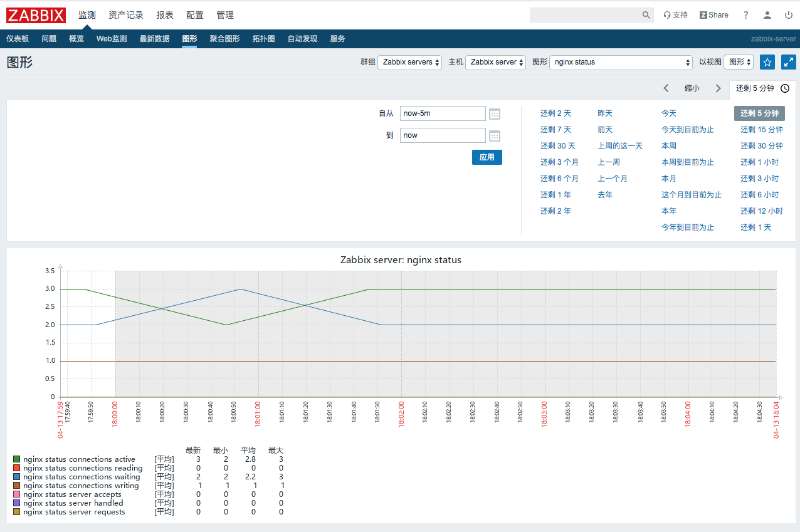Click the search magnifier icon
Screen dimensions: 800x532
point(646,15)
